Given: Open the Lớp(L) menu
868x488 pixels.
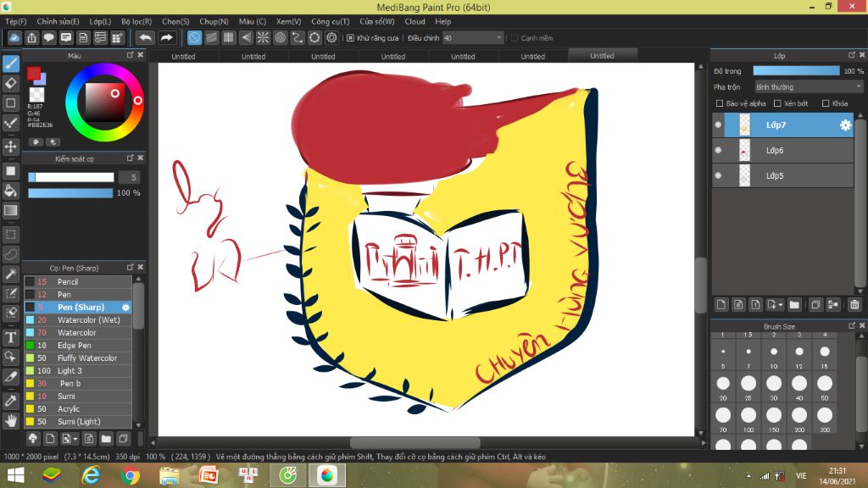Looking at the screenshot, I should click(x=100, y=21).
